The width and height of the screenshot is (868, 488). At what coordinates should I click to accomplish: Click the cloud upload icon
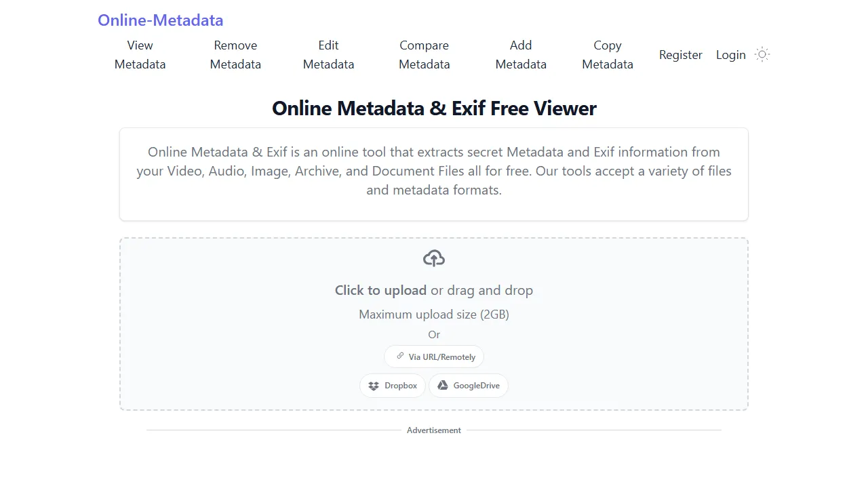pyautogui.click(x=433, y=258)
